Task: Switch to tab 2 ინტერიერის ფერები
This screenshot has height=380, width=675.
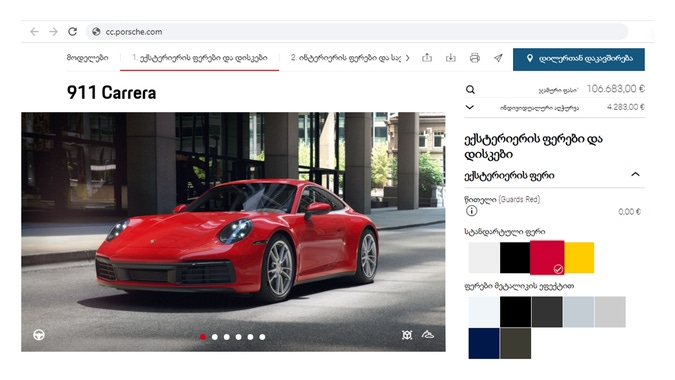Action: click(346, 58)
